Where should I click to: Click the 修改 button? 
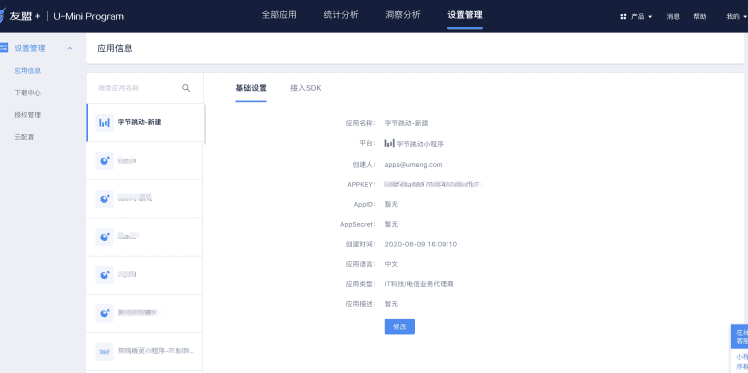click(x=400, y=327)
